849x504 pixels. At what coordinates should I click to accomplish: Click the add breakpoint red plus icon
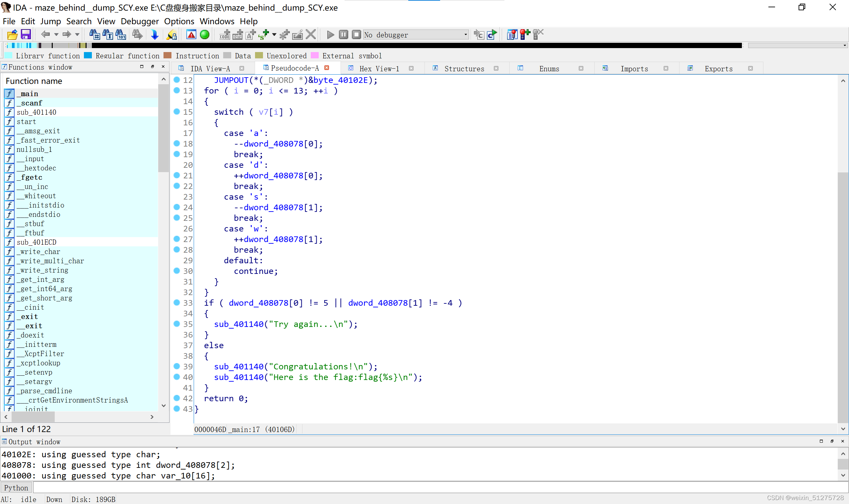tap(525, 34)
